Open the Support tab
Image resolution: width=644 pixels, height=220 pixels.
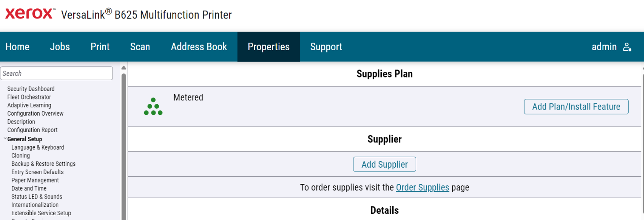326,47
